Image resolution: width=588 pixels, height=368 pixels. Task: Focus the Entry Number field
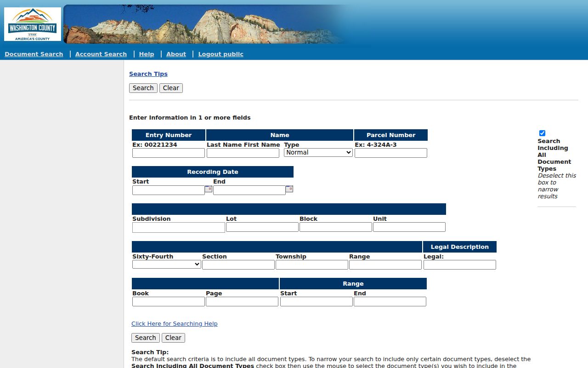(x=169, y=153)
